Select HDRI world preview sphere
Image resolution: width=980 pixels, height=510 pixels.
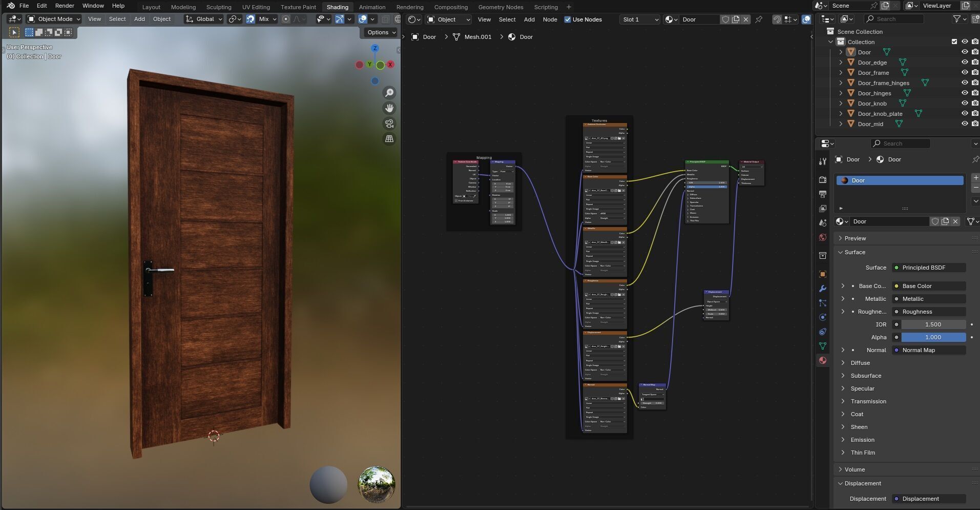[x=377, y=484]
